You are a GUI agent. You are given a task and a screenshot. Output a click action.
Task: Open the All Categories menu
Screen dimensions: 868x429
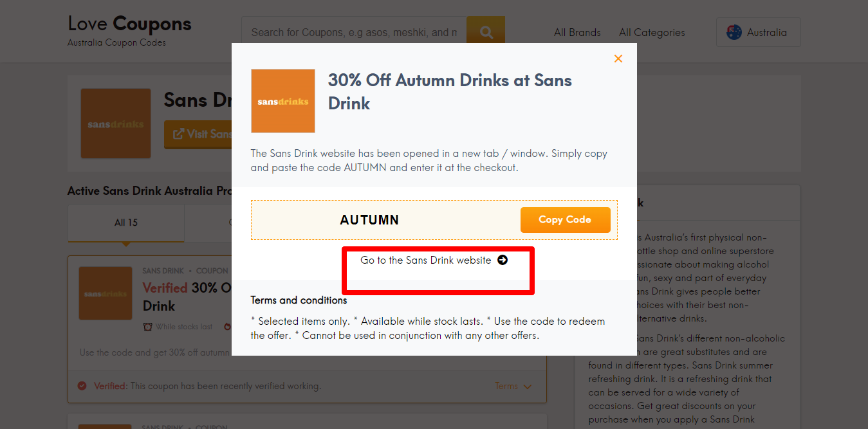652,32
